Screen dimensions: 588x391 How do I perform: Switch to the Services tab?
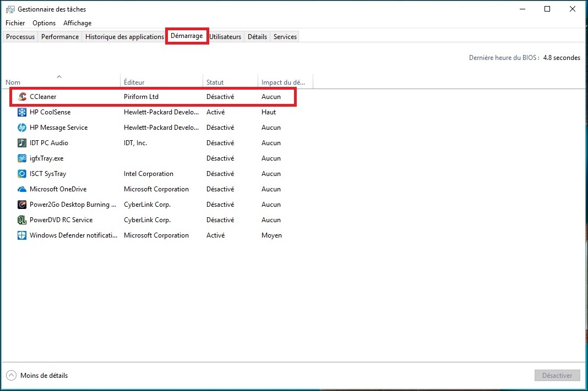point(285,36)
